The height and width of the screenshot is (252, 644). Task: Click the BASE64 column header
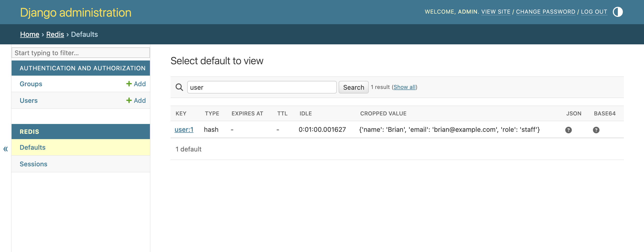[605, 113]
